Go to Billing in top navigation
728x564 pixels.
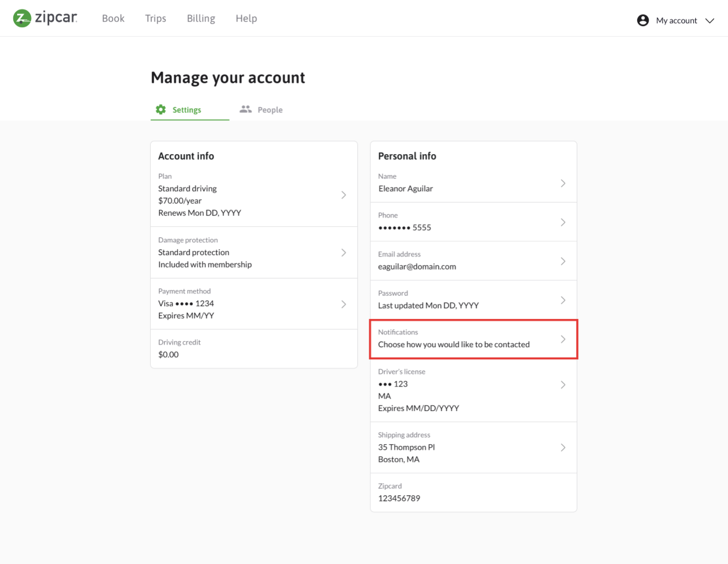[201, 18]
